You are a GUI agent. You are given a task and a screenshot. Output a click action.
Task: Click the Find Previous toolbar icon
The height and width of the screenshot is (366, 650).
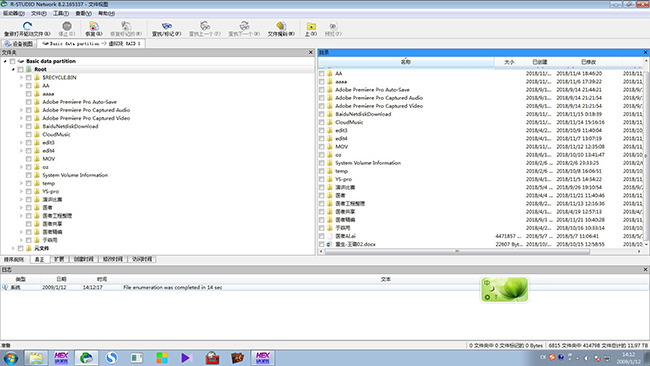click(x=205, y=26)
